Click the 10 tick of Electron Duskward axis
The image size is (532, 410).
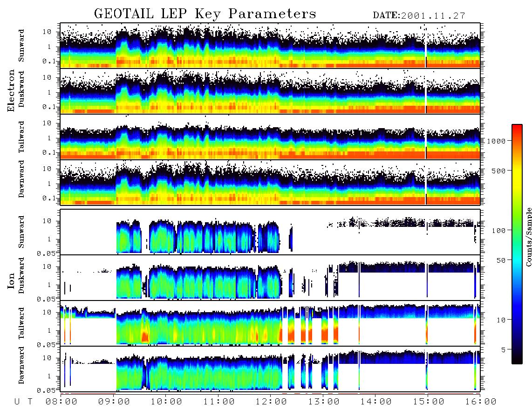pyautogui.click(x=47, y=77)
